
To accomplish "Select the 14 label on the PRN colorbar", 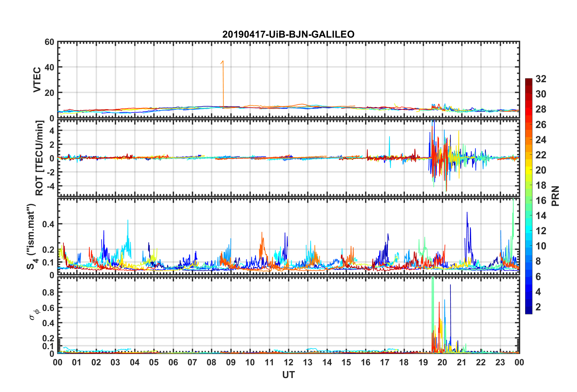I will [541, 215].
